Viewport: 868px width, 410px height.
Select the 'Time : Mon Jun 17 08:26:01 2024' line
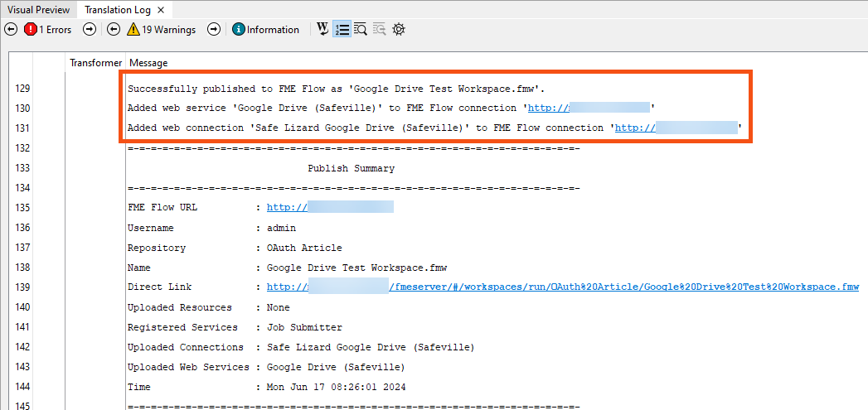[x=266, y=388]
